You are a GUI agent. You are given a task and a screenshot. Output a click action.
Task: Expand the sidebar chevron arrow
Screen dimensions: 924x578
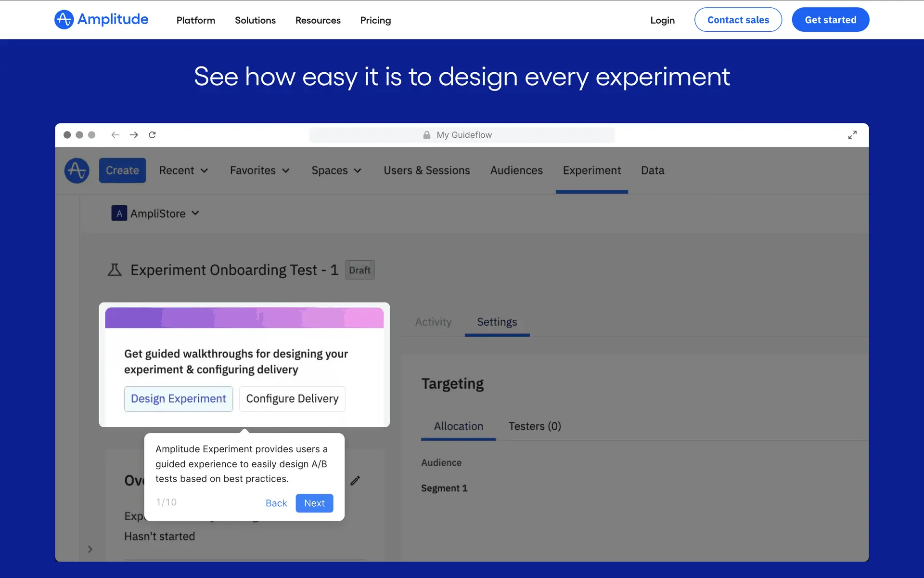[90, 549]
